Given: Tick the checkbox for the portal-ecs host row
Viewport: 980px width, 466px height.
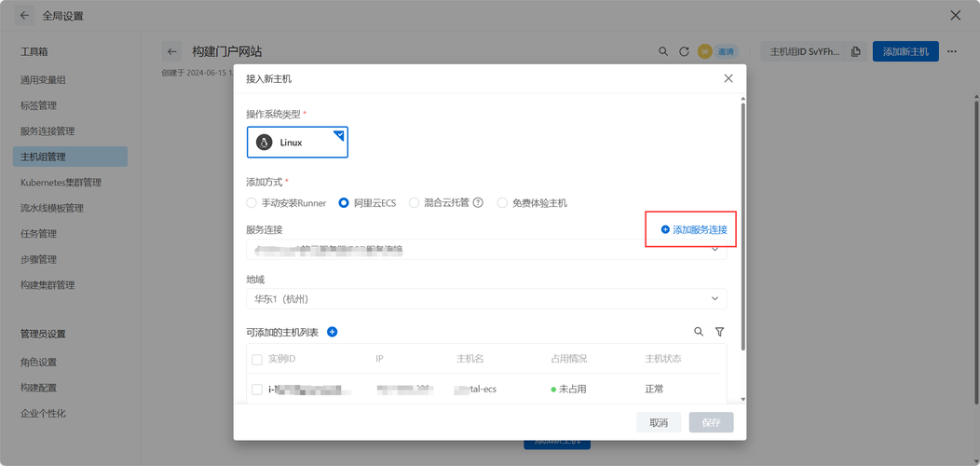Looking at the screenshot, I should (257, 389).
